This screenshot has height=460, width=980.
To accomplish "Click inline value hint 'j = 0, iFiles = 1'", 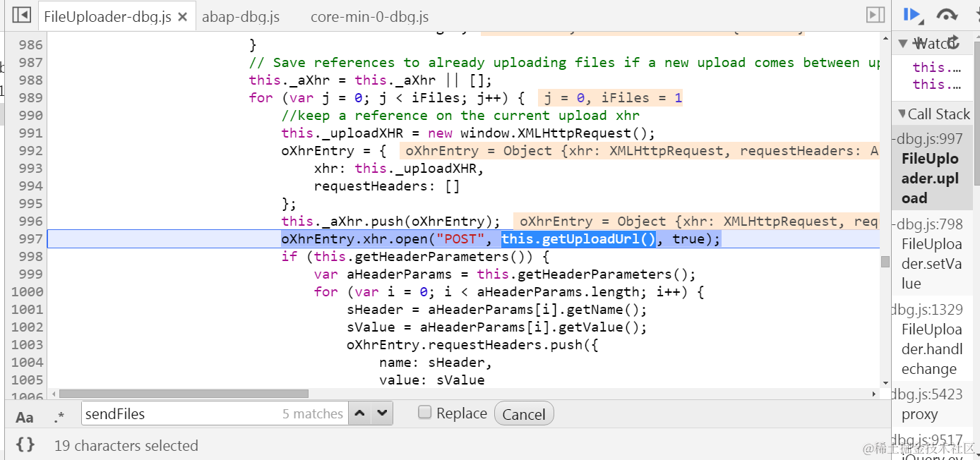I will (613, 97).
